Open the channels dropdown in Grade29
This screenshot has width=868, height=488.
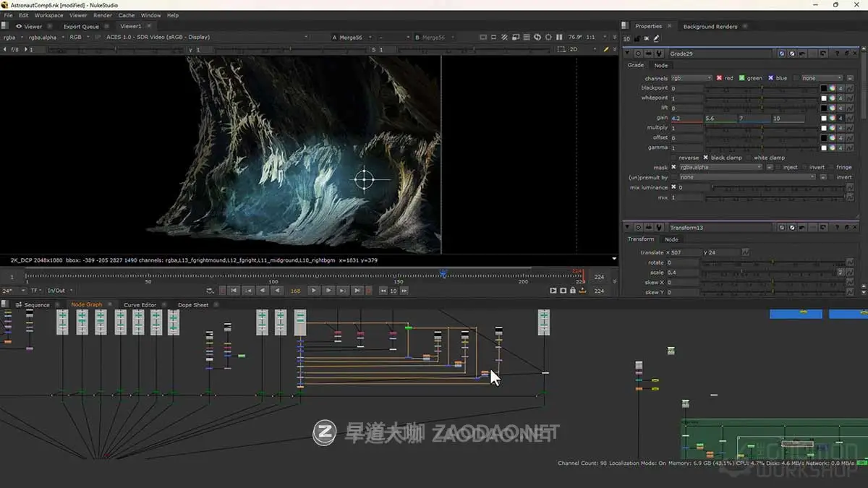pyautogui.click(x=689, y=77)
